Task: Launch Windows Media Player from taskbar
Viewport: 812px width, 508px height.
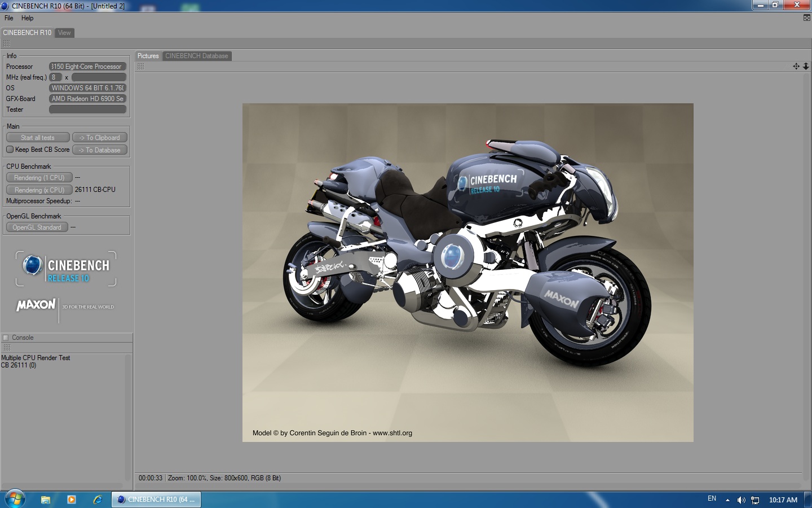Action: (72, 500)
